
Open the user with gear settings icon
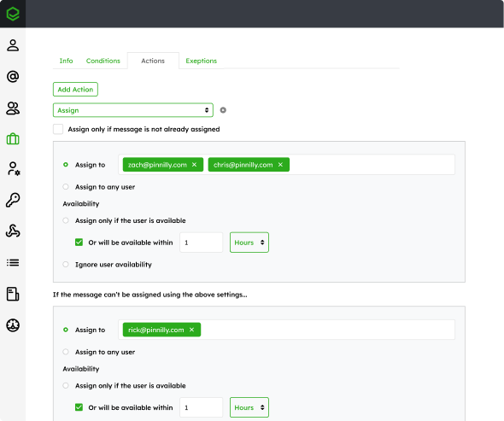[13, 169]
